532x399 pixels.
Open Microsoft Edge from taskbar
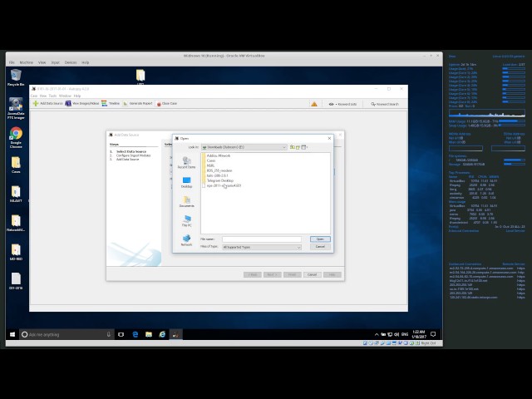(x=135, y=334)
